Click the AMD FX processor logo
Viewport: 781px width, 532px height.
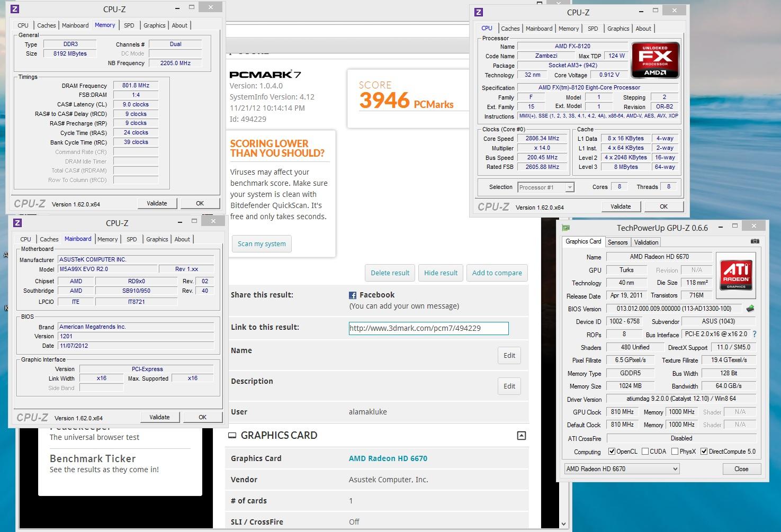[655, 60]
